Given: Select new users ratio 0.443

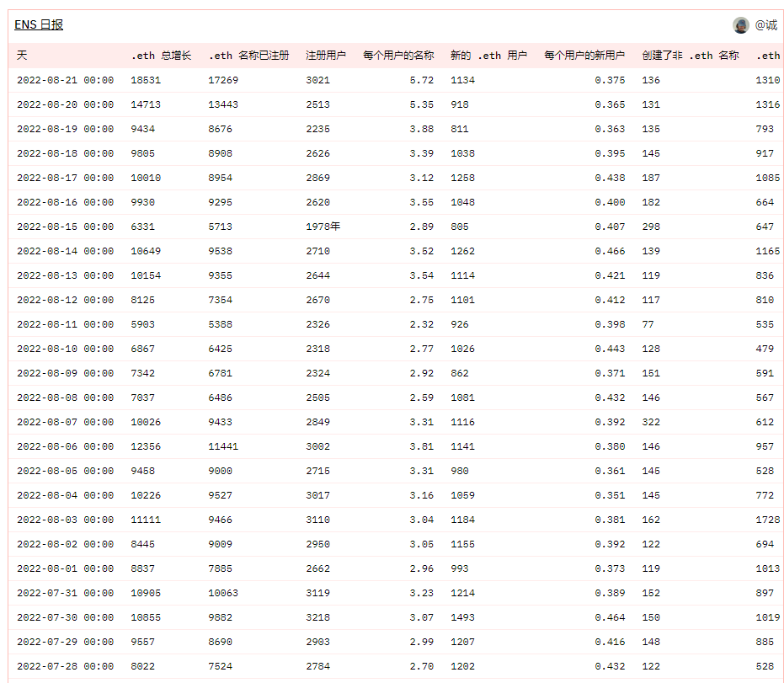Looking at the screenshot, I should click(610, 349).
